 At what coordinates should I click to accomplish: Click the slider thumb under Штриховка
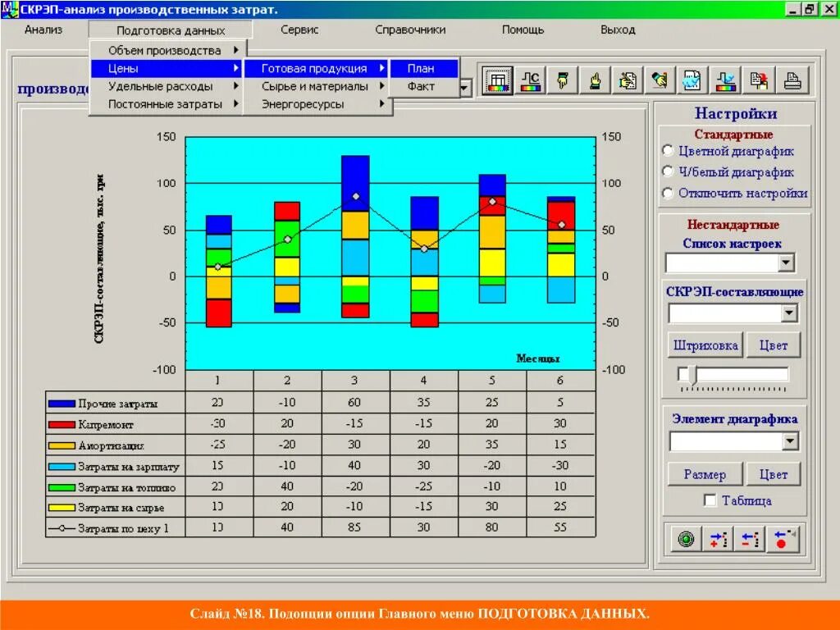pyautogui.click(x=692, y=375)
